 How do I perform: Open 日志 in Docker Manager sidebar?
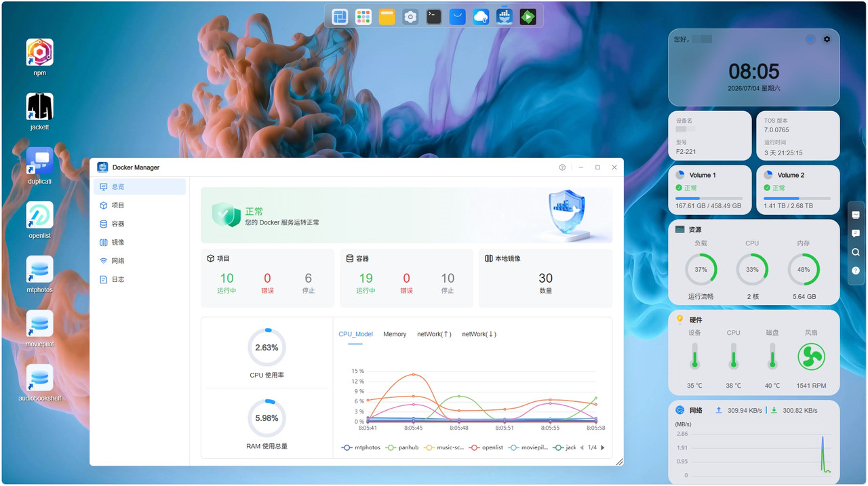pos(140,279)
